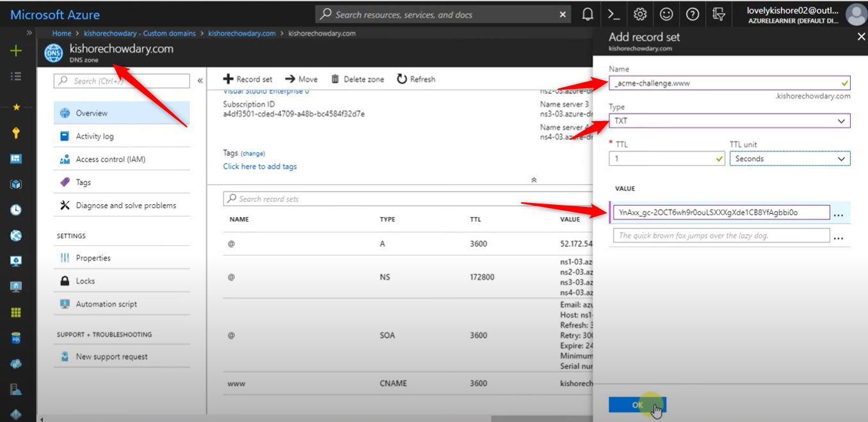The width and height of the screenshot is (868, 422).
Task: Open directory and subscription filter icon
Action: coord(719,14)
